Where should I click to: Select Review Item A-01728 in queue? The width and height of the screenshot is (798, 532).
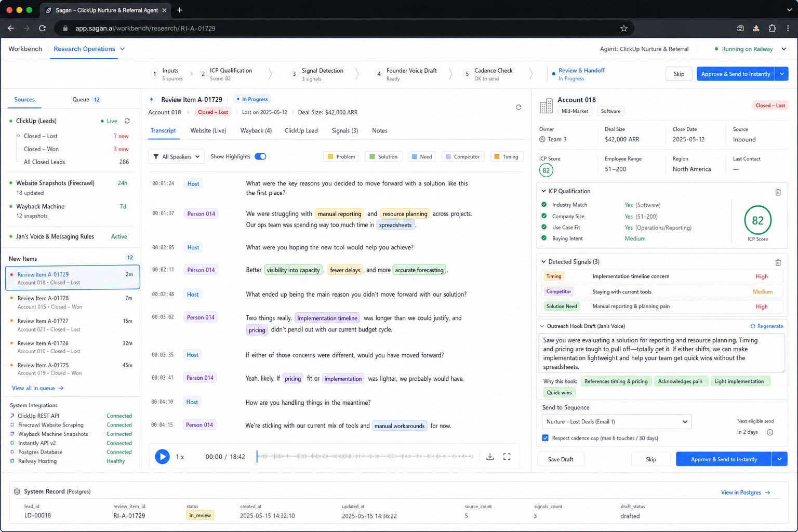(72, 302)
